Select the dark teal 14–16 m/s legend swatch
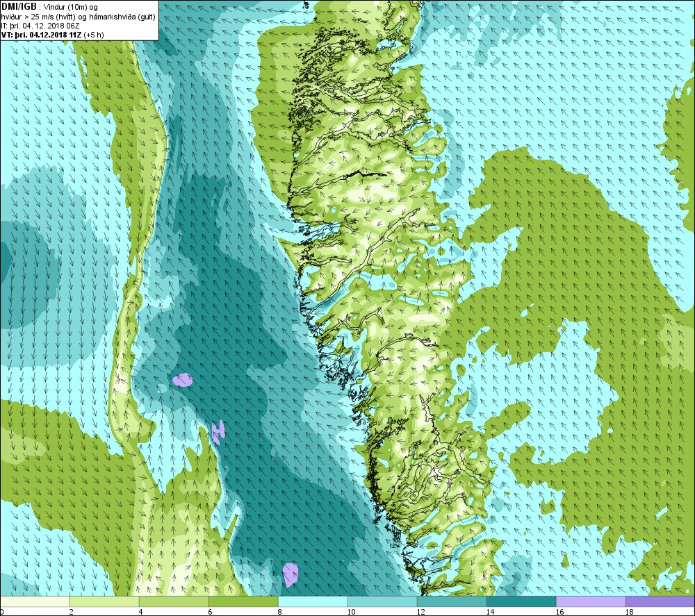695x616 pixels. coord(521,601)
